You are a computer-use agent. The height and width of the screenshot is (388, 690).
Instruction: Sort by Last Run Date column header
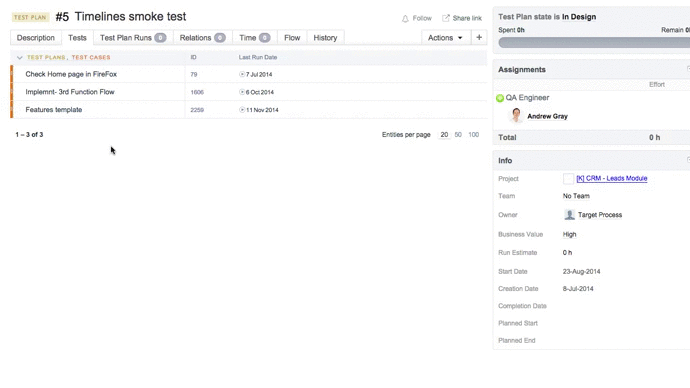(x=258, y=57)
